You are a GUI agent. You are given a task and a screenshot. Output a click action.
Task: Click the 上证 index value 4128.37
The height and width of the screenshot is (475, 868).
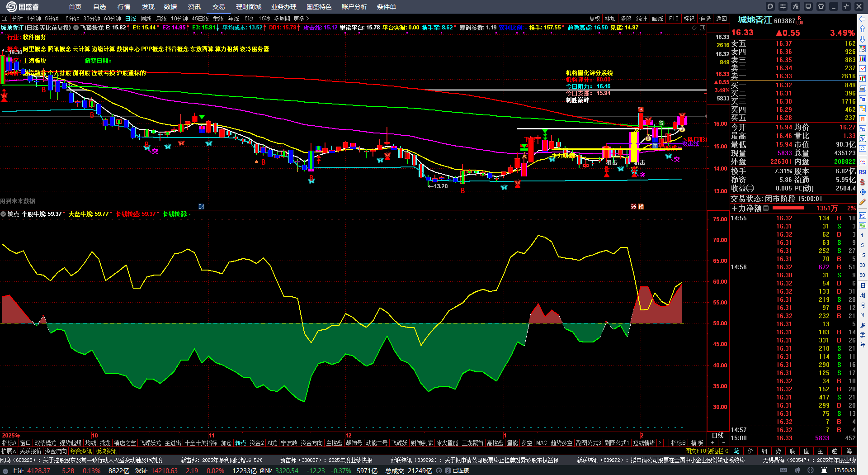pos(38,471)
